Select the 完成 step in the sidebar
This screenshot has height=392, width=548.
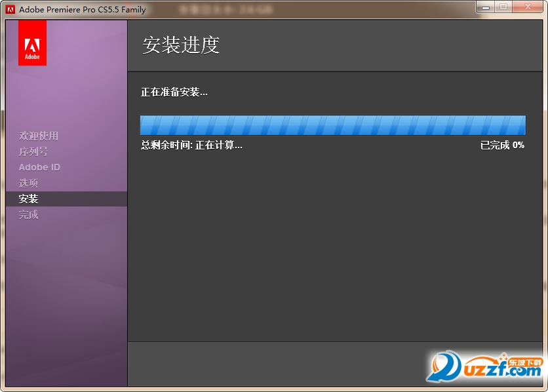click(x=28, y=214)
